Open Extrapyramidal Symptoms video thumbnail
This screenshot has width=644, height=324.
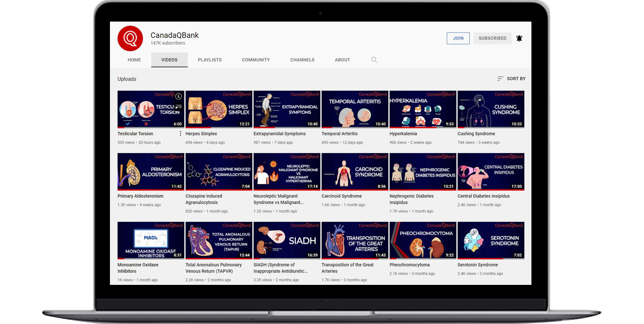coord(287,109)
